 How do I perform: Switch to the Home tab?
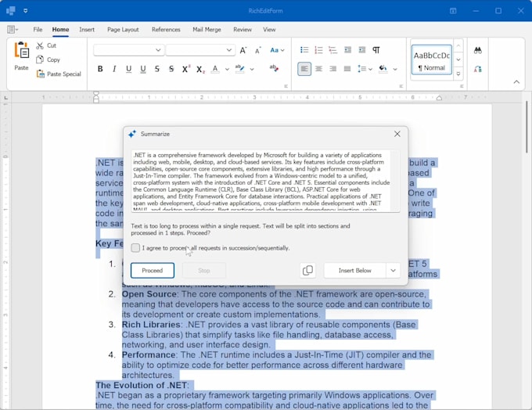pyautogui.click(x=60, y=30)
